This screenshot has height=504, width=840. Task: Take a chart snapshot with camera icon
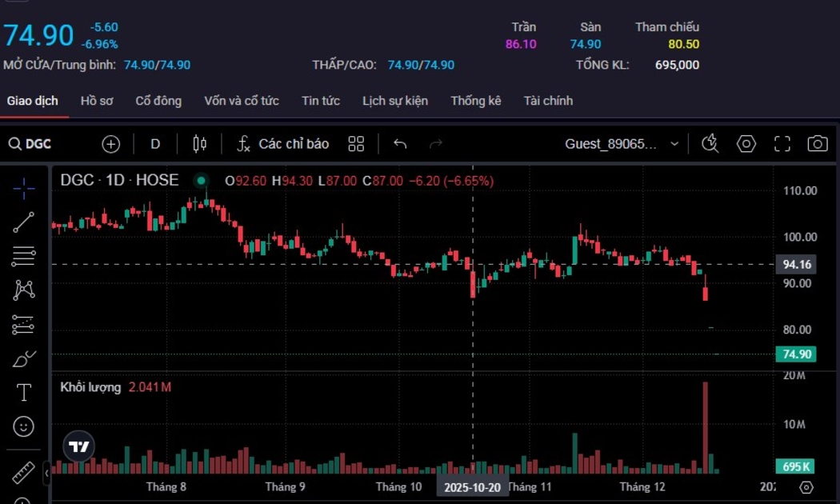pyautogui.click(x=817, y=144)
